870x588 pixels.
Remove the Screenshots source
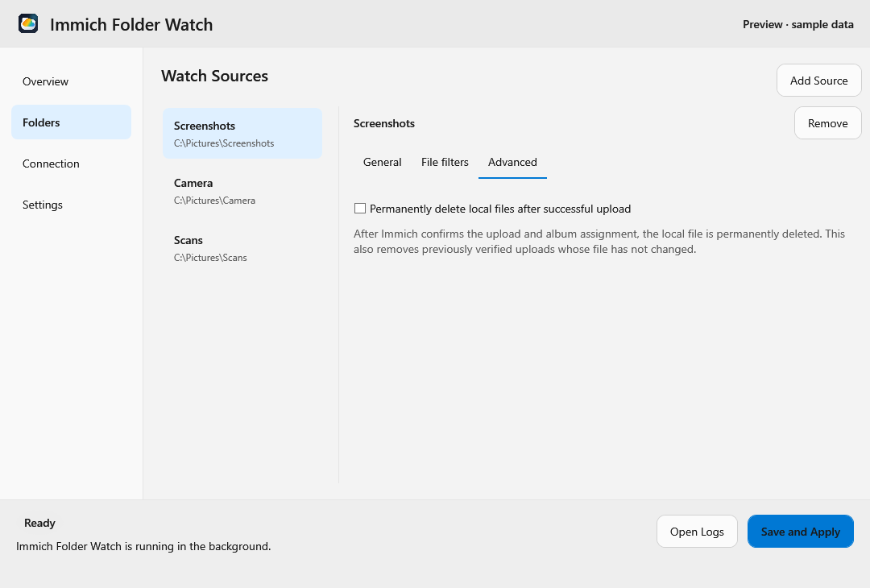click(828, 123)
